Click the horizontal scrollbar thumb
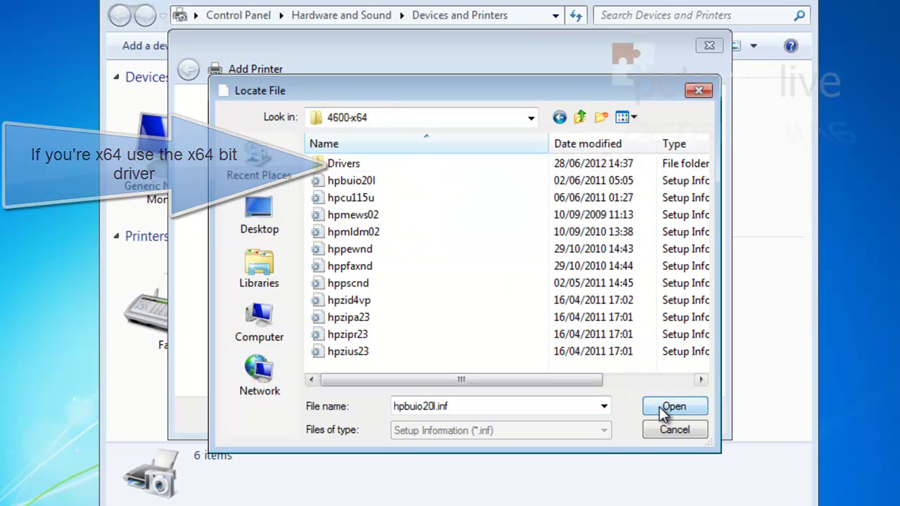Viewport: 900px width, 506px height. (x=461, y=380)
